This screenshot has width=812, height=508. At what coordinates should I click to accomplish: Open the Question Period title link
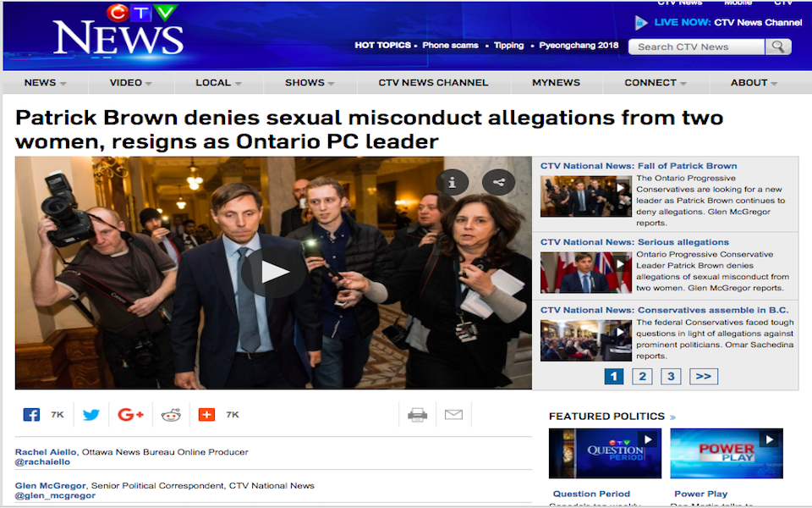pyautogui.click(x=591, y=494)
